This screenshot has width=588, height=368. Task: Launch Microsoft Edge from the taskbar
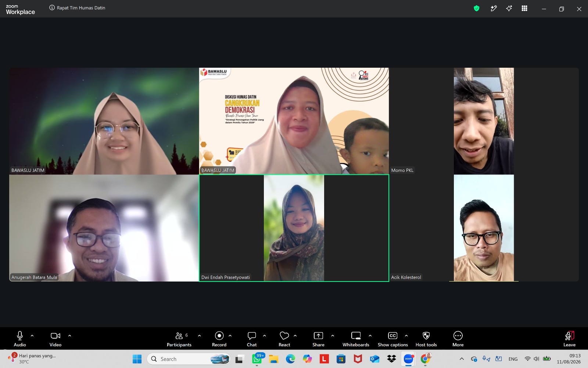290,359
